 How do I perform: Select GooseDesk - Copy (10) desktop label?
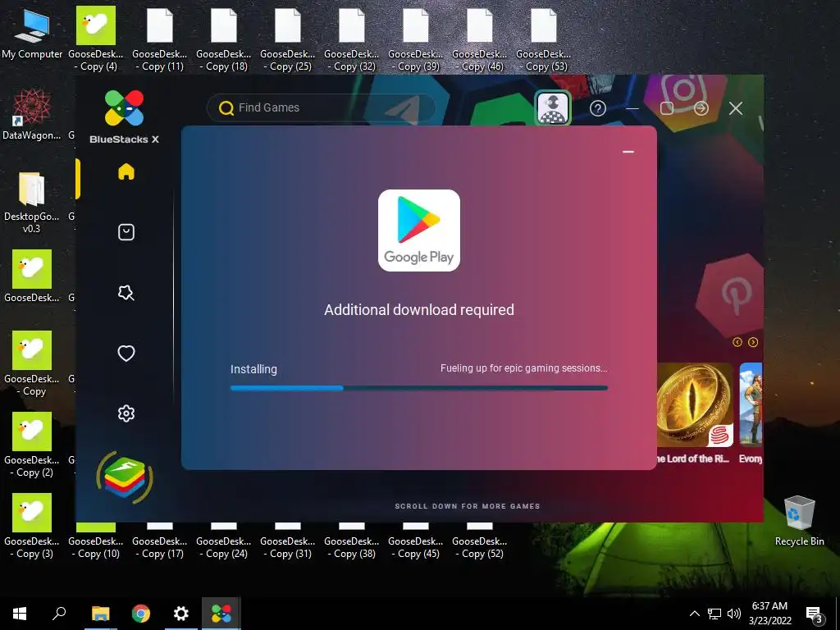click(x=96, y=547)
